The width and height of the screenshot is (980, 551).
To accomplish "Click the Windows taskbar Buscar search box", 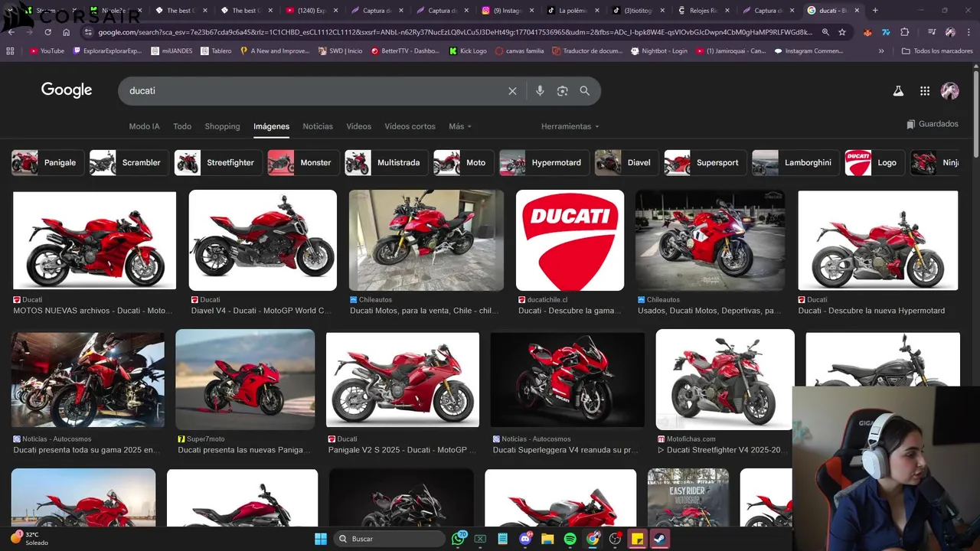I will (390, 539).
